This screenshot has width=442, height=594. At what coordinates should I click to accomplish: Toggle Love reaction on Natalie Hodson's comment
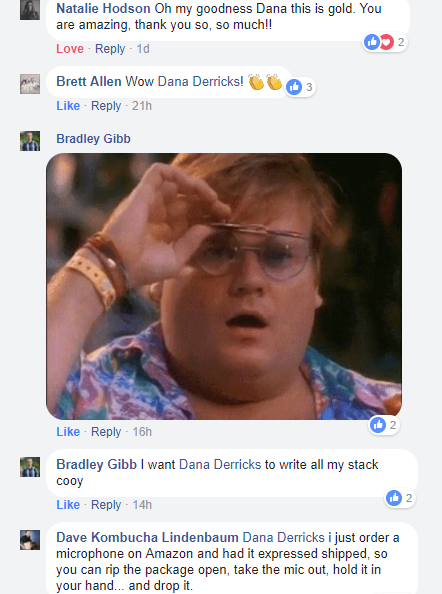pyautogui.click(x=70, y=49)
